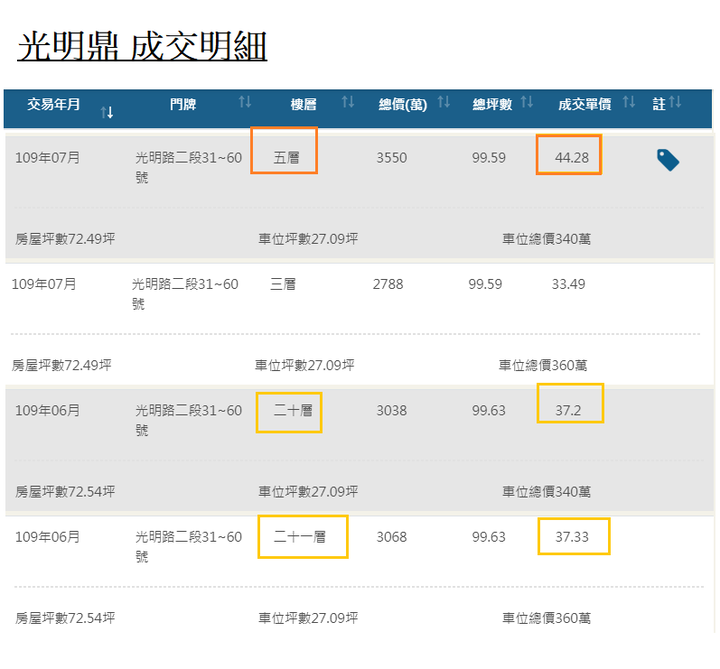Select 成交單價 column header
The width and height of the screenshot is (720, 669).
click(585, 104)
